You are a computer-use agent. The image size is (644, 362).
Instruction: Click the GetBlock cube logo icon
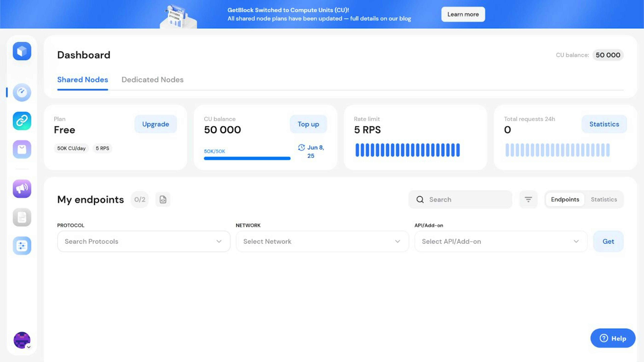coord(22,51)
